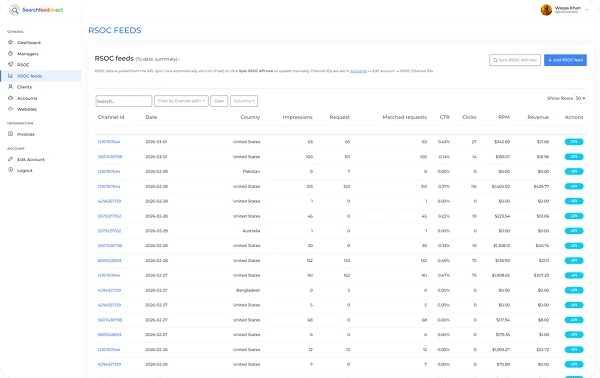Click the API badge in the $307.29 revenue row
Image resolution: width=600 pixels, height=378 pixels.
[x=574, y=275]
